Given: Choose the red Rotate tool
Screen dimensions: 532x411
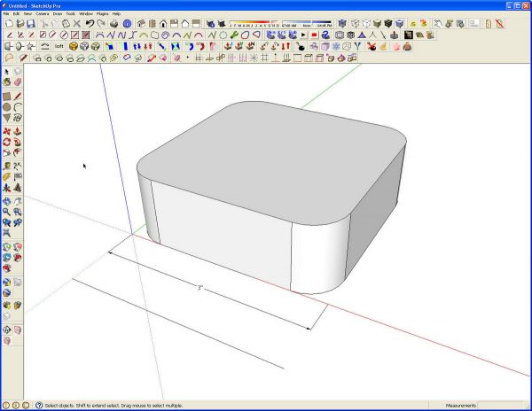Looking at the screenshot, I should [x=7, y=142].
